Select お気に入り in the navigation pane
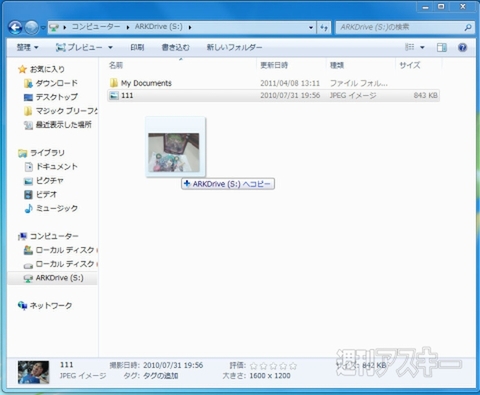This screenshot has width=480, height=395. (47, 69)
